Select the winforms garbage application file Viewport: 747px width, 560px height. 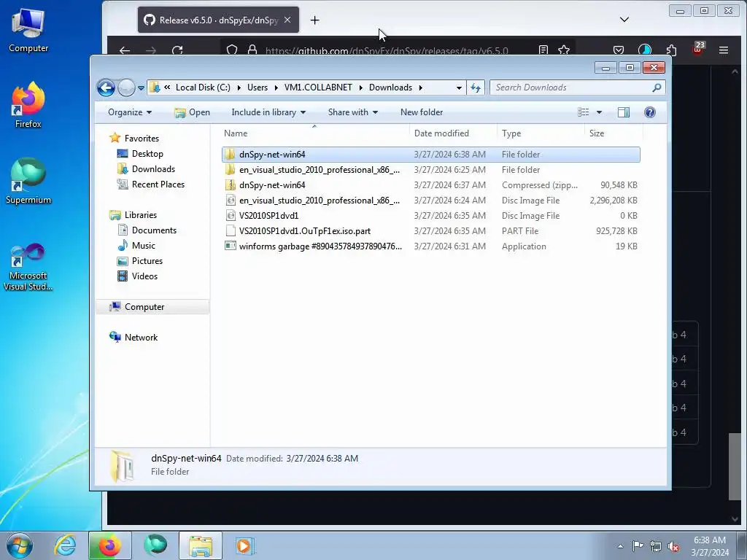430,246
